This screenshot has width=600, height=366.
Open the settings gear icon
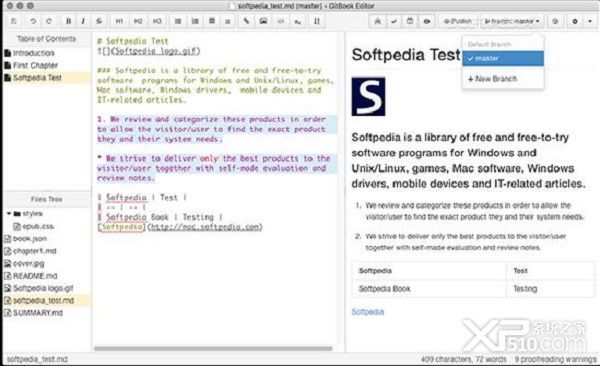coord(575,21)
